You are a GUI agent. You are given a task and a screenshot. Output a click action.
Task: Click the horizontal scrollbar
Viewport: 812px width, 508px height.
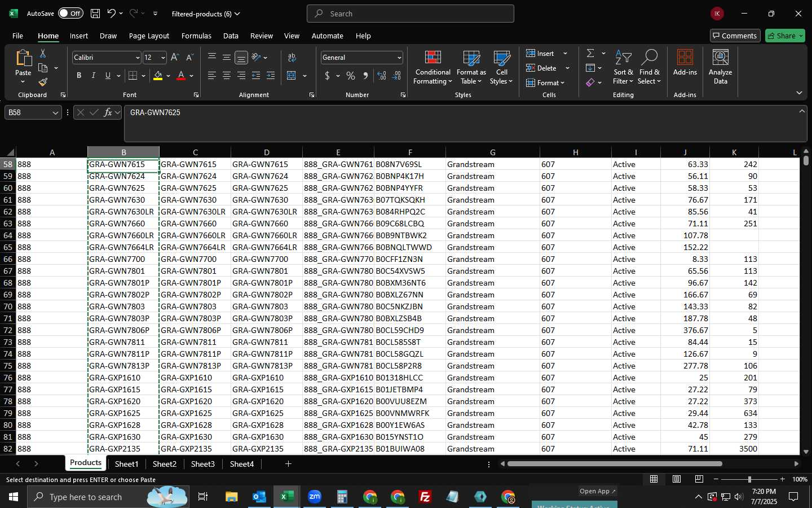(x=615, y=464)
